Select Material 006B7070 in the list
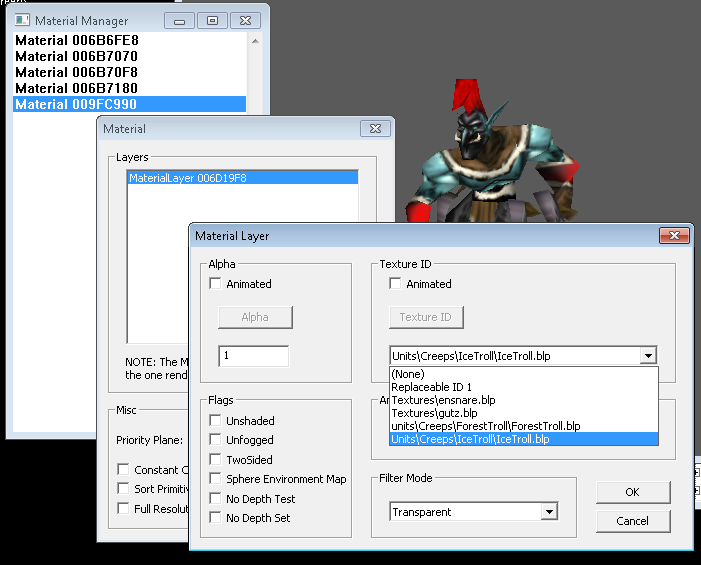The height and width of the screenshot is (565, 701). (129, 56)
